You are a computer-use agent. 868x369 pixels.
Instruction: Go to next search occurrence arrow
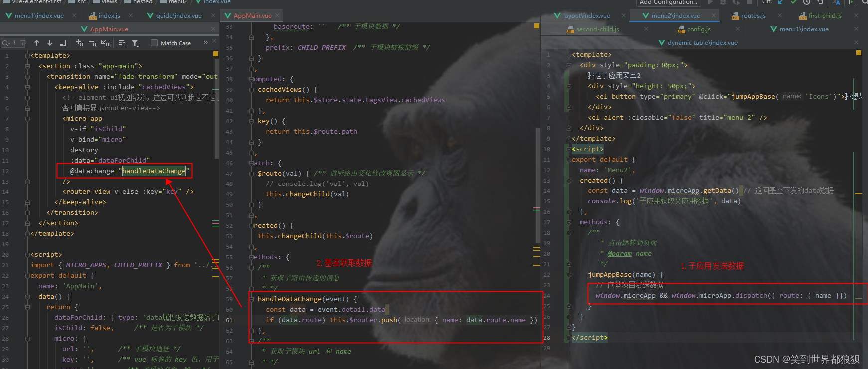coord(50,43)
